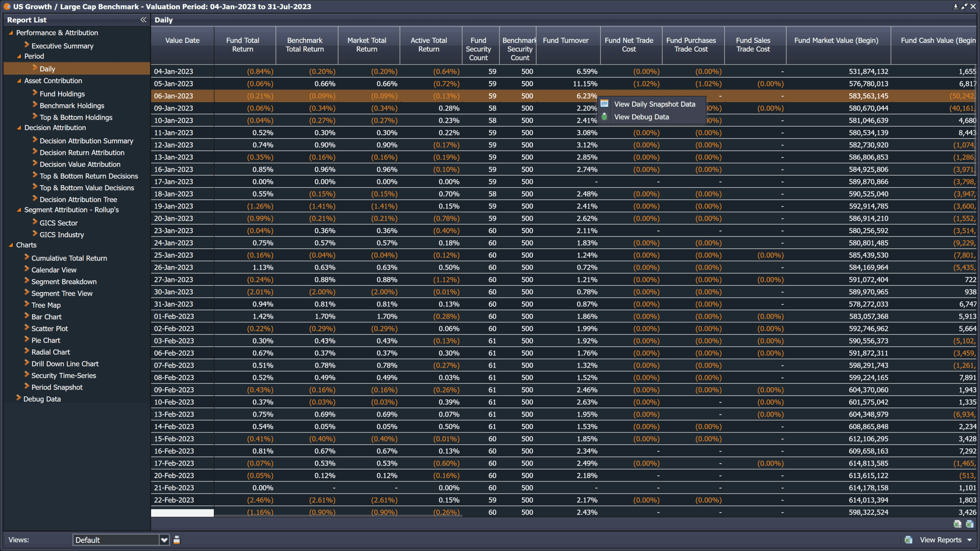Viewport: 980px width, 551px height.
Task: Collapse the Performance & Attribution tree node
Action: [x=11, y=33]
